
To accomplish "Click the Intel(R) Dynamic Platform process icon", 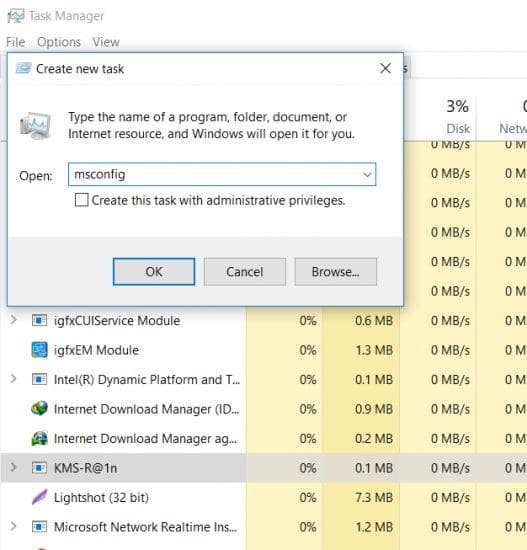I will pos(39,379).
